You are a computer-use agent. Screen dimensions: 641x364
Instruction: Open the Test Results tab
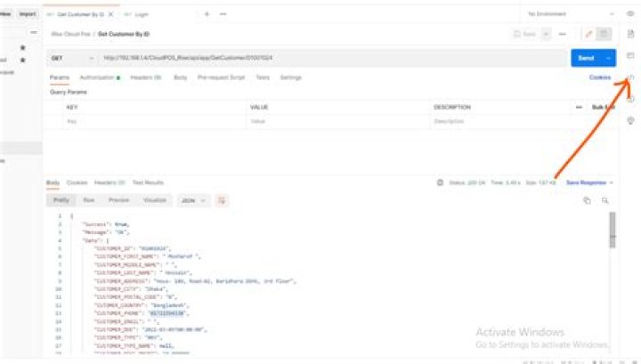point(148,182)
